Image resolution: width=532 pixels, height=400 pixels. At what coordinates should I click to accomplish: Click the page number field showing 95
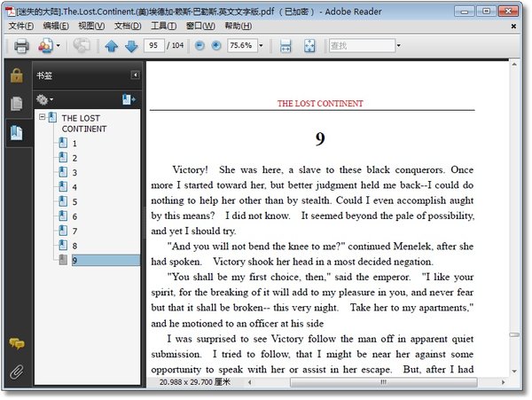[154, 45]
